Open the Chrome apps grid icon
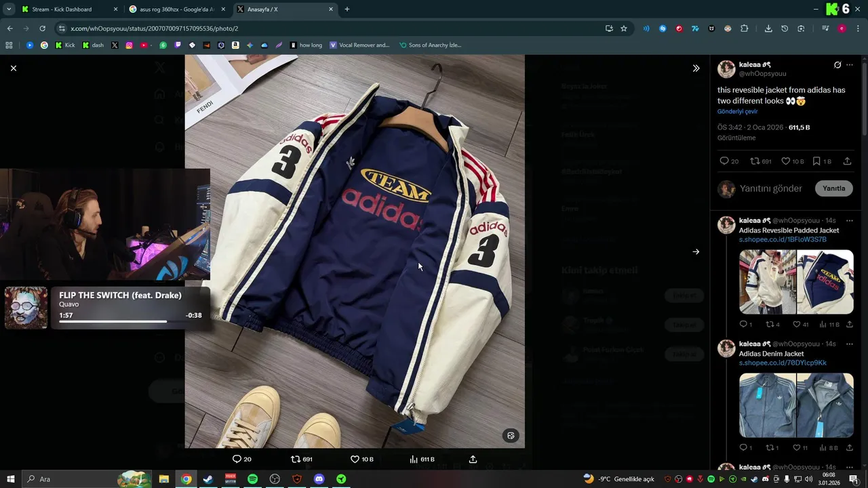 pos(9,45)
